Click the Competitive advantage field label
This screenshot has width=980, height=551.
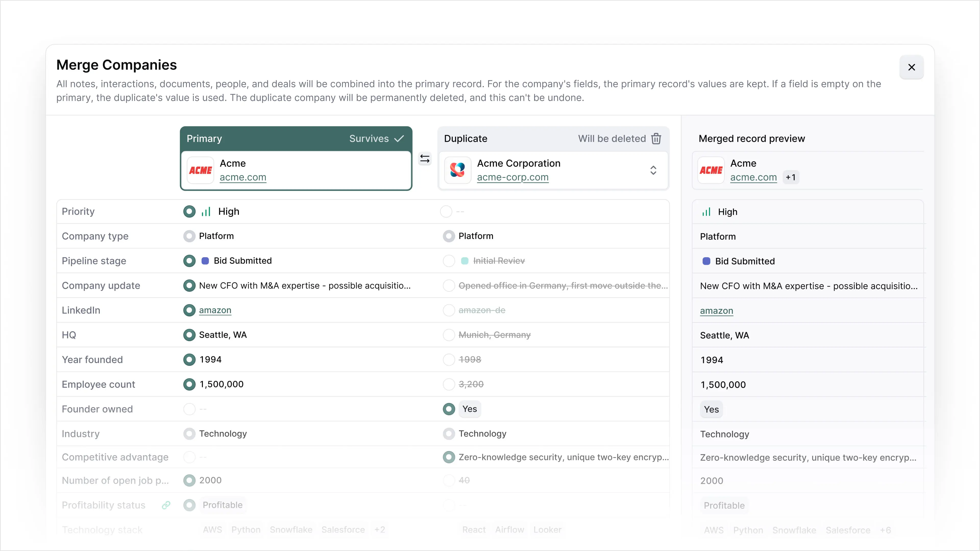(115, 457)
